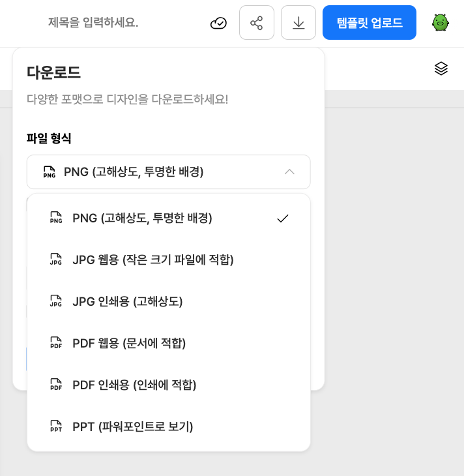The width and height of the screenshot is (464, 476).
Task: Open the green profile avatar
Action: pyautogui.click(x=441, y=23)
